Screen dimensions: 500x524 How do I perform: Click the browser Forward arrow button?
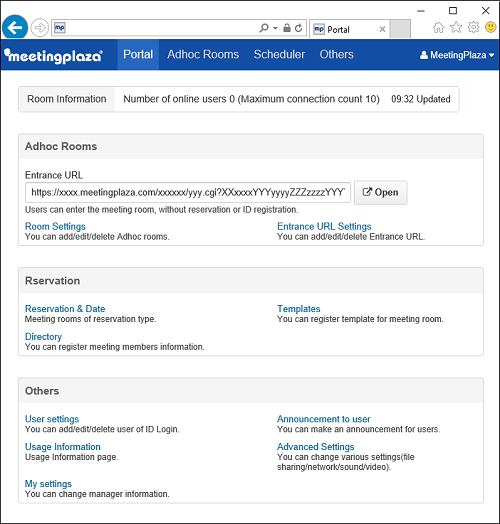point(40,28)
